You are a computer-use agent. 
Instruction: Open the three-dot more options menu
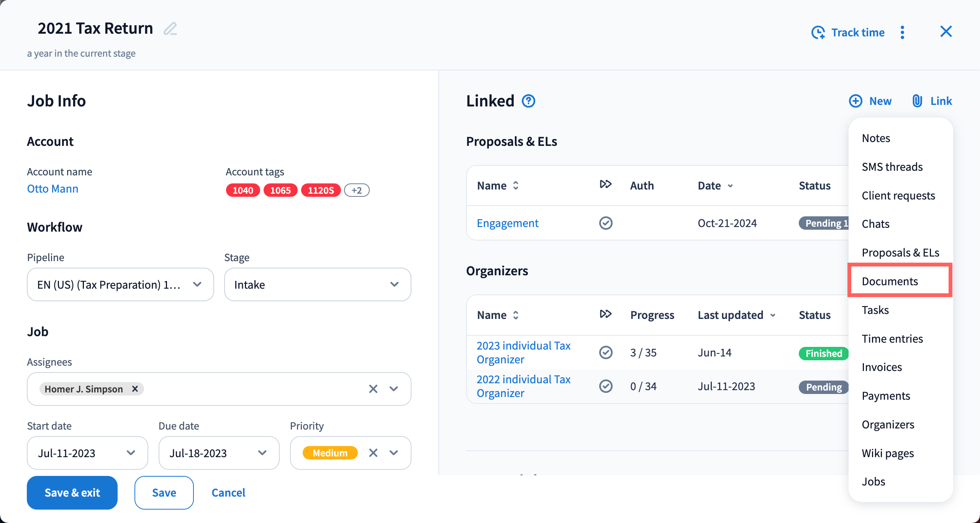902,33
